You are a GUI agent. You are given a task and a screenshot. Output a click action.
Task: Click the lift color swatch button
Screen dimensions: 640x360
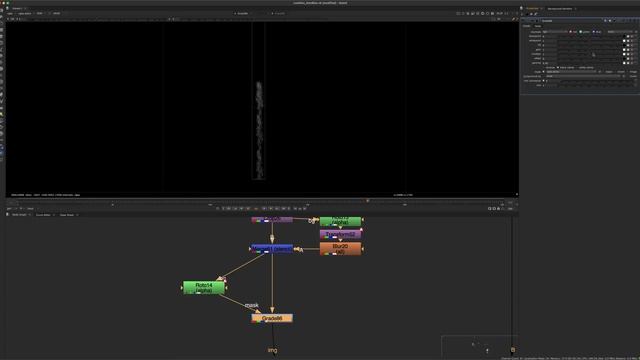[x=624, y=45]
